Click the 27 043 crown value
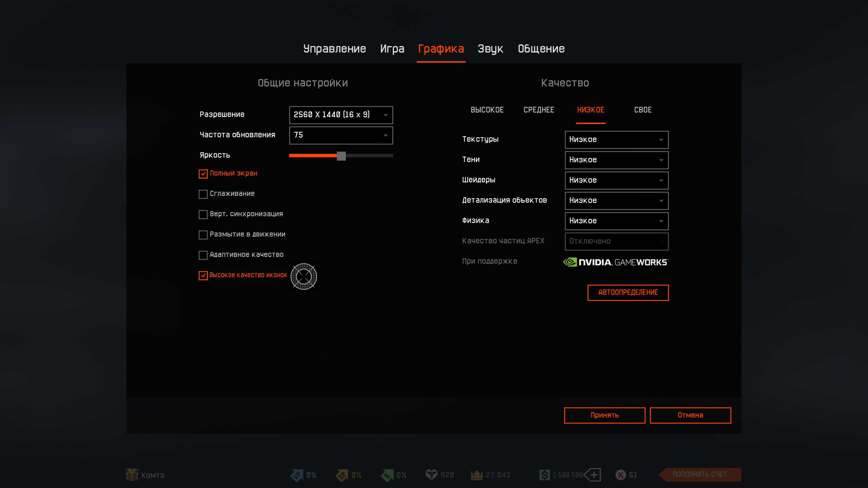The image size is (868, 488). click(x=498, y=475)
